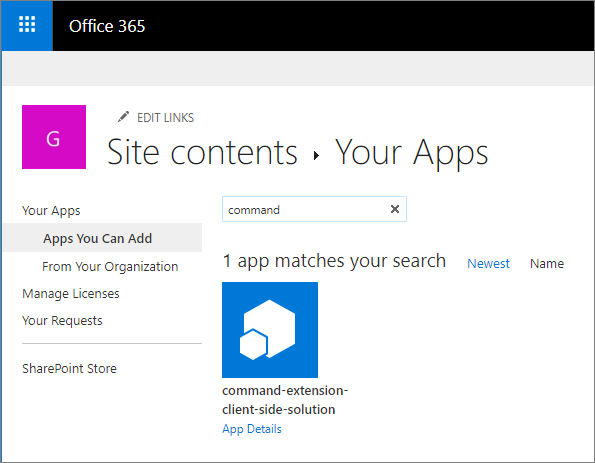This screenshot has width=595, height=463.
Task: Open the command-extension app tile icon
Action: pos(270,330)
